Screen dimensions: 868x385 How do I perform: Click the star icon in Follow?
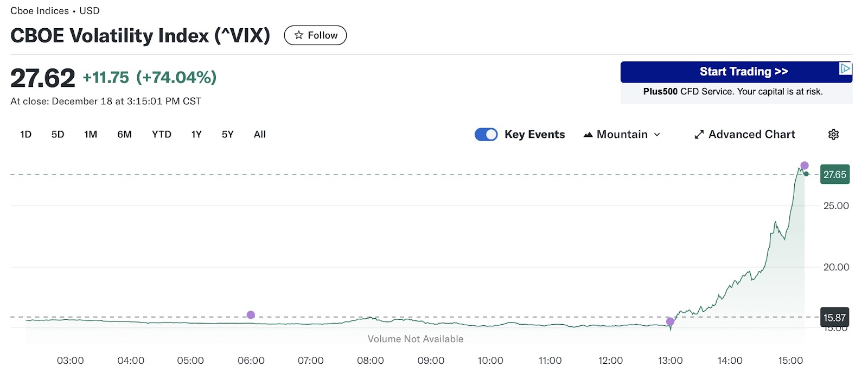coord(298,35)
